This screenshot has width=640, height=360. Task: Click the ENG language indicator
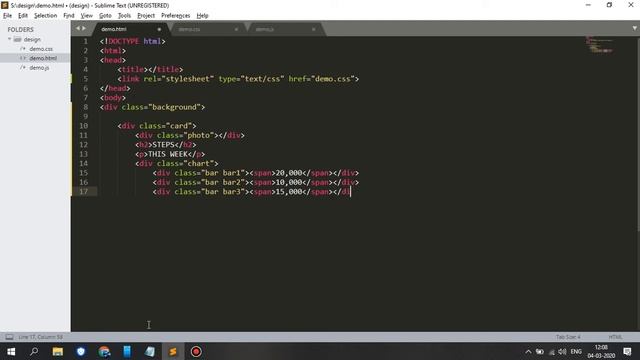click(576, 351)
